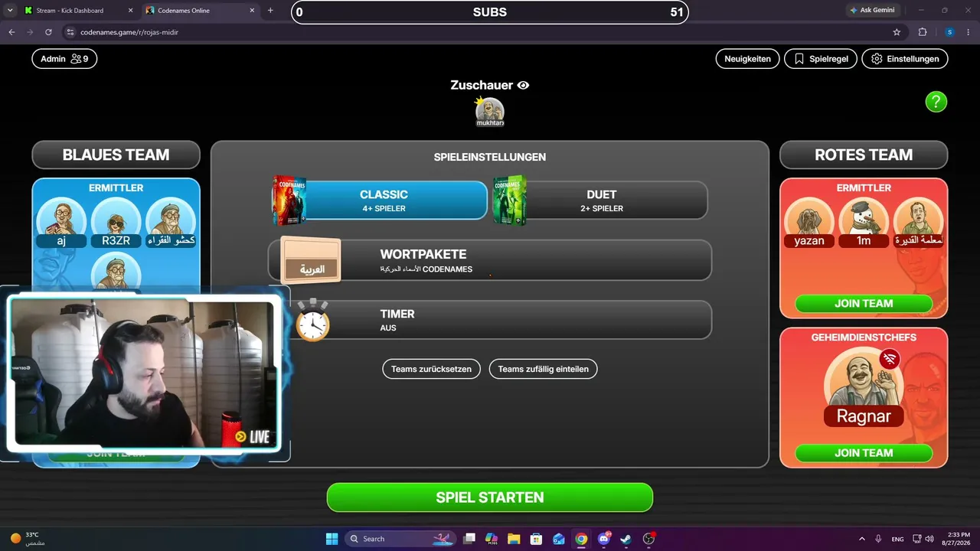
Task: Click the timer stopwatch icon
Action: pos(313,320)
